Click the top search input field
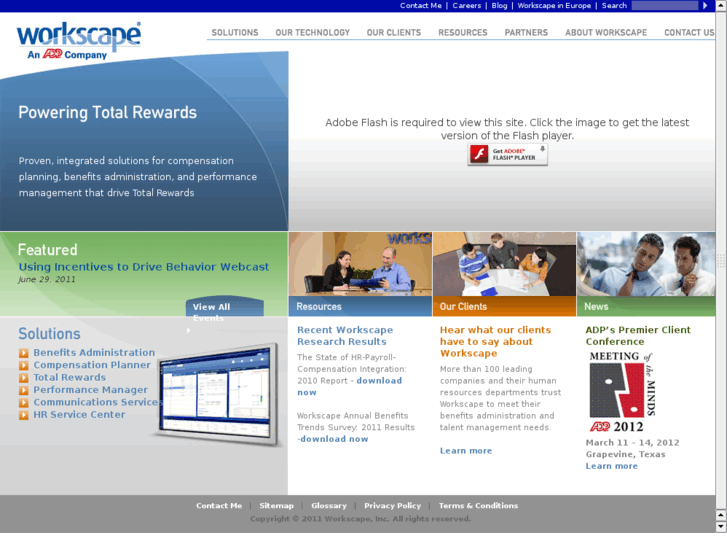The height and width of the screenshot is (545, 727). (x=665, y=6)
